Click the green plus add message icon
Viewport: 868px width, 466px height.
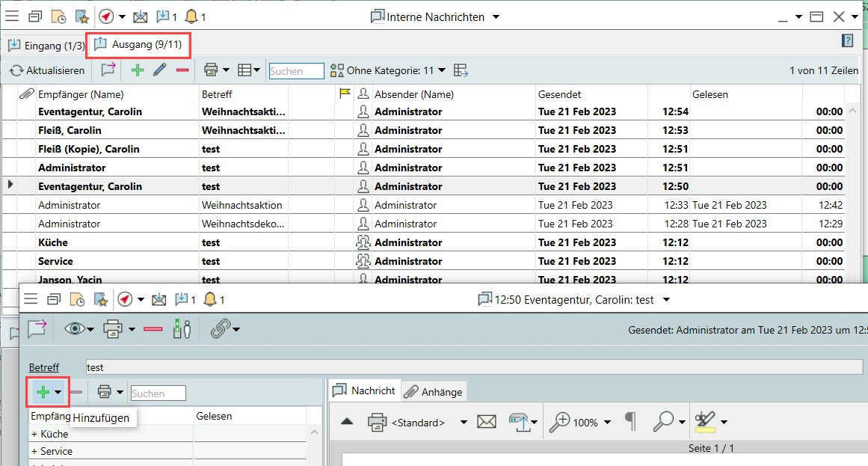137,70
